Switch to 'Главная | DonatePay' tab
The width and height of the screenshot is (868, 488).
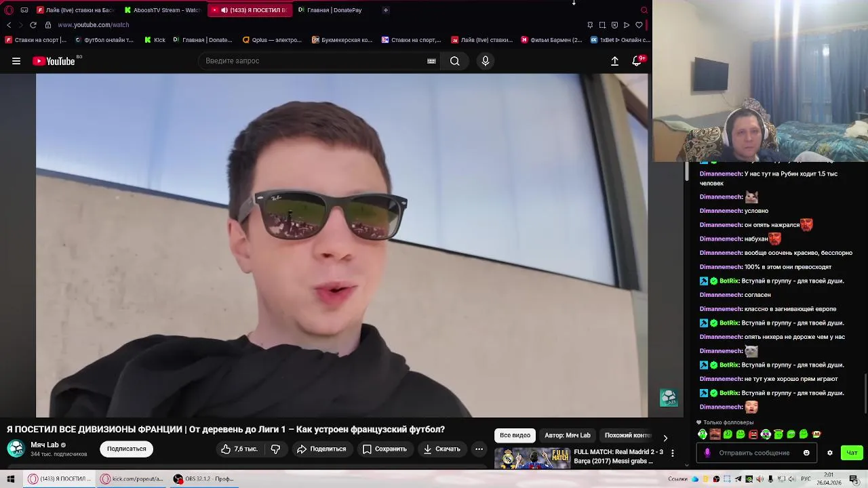tap(330, 10)
